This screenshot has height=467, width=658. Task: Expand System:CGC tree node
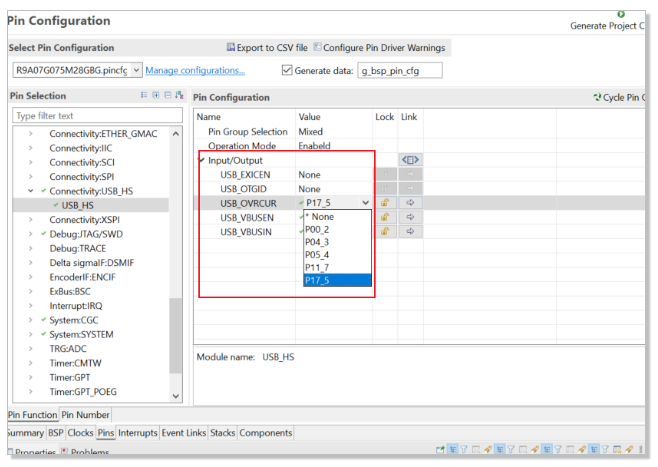(30, 320)
